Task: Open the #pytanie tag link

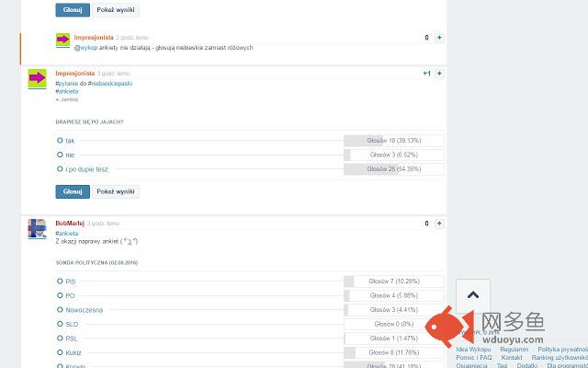Action: 65,84
